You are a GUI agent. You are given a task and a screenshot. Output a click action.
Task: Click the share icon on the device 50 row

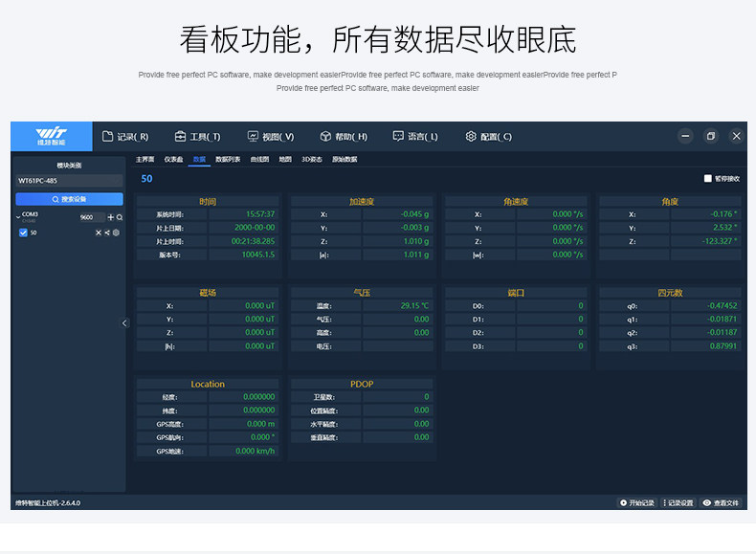tap(107, 233)
